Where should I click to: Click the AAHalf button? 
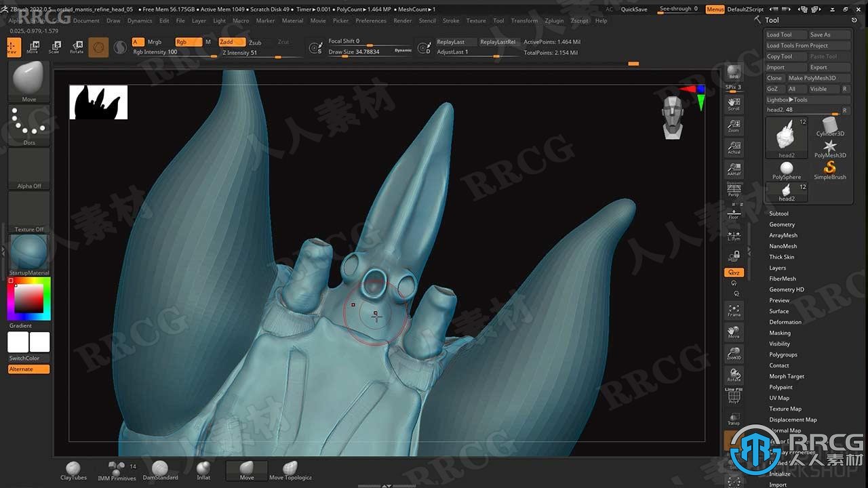[734, 169]
